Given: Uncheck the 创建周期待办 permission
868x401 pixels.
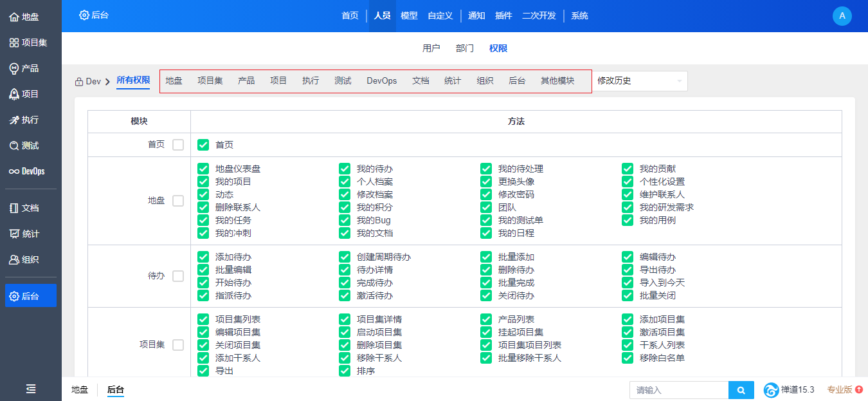Looking at the screenshot, I should coord(345,257).
